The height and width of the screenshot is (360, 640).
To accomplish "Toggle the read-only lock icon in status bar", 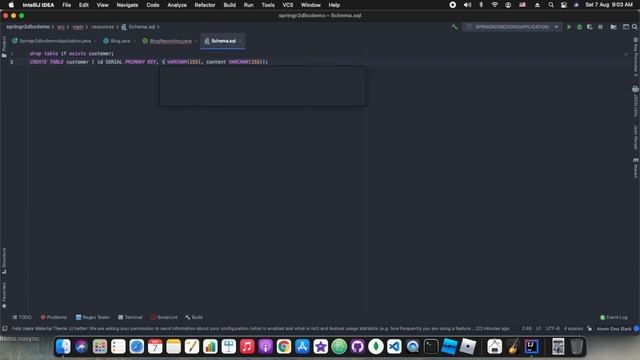I will click(589, 329).
